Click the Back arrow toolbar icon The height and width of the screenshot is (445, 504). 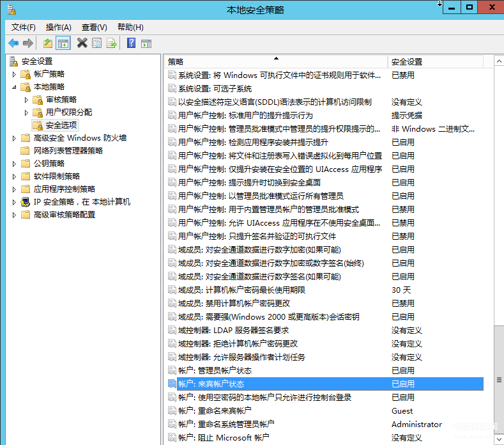[13, 43]
